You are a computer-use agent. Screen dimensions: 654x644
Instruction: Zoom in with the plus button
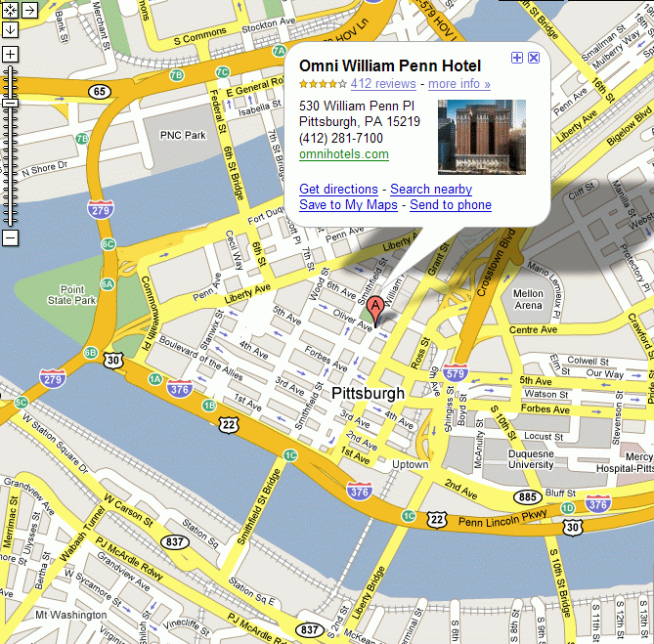point(10,54)
